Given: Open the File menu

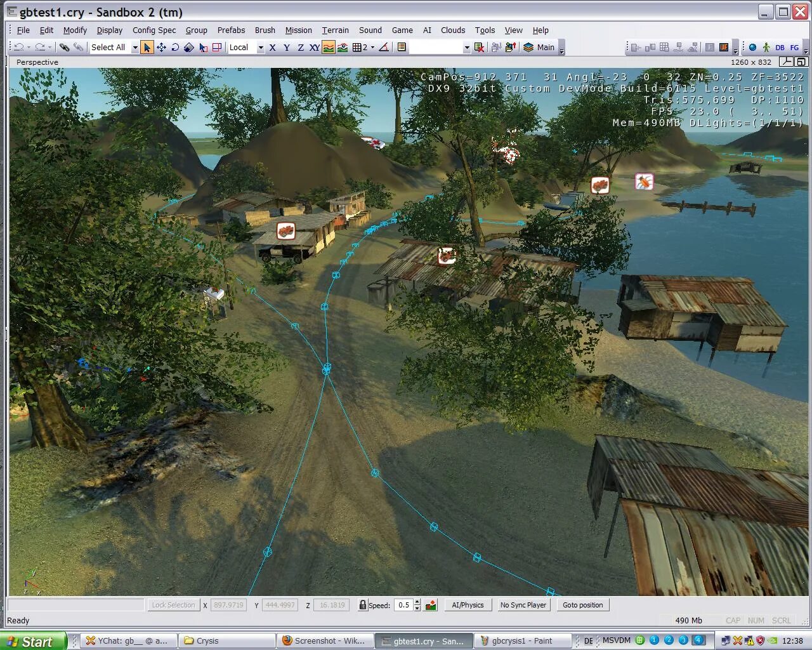Looking at the screenshot, I should [x=23, y=30].
